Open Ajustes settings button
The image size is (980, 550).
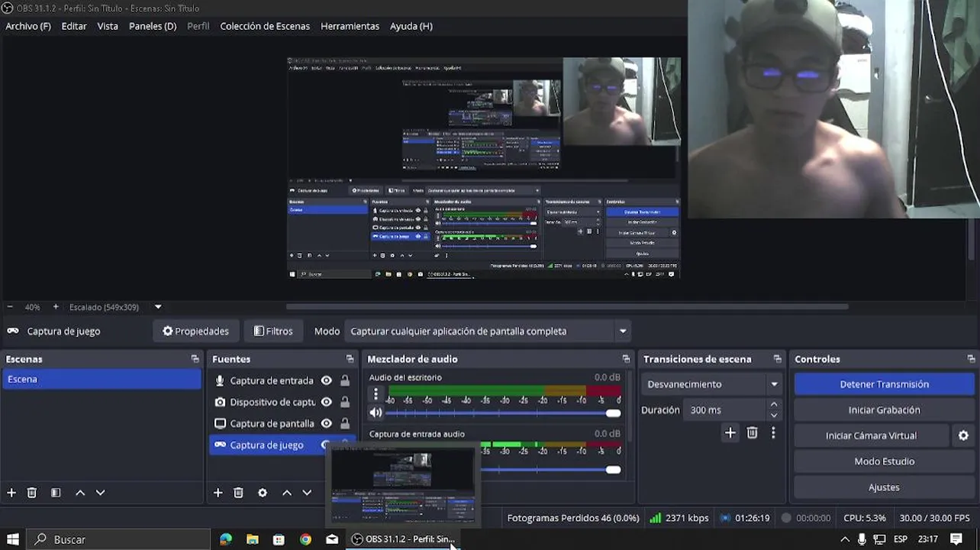(884, 487)
